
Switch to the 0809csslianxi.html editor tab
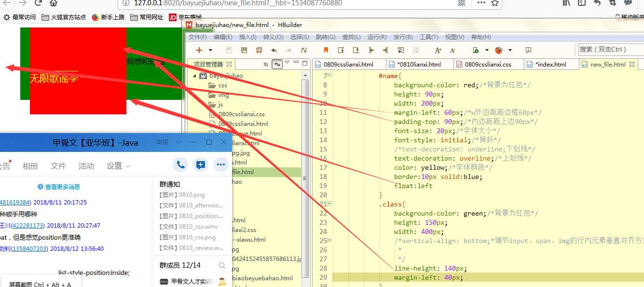tap(349, 64)
